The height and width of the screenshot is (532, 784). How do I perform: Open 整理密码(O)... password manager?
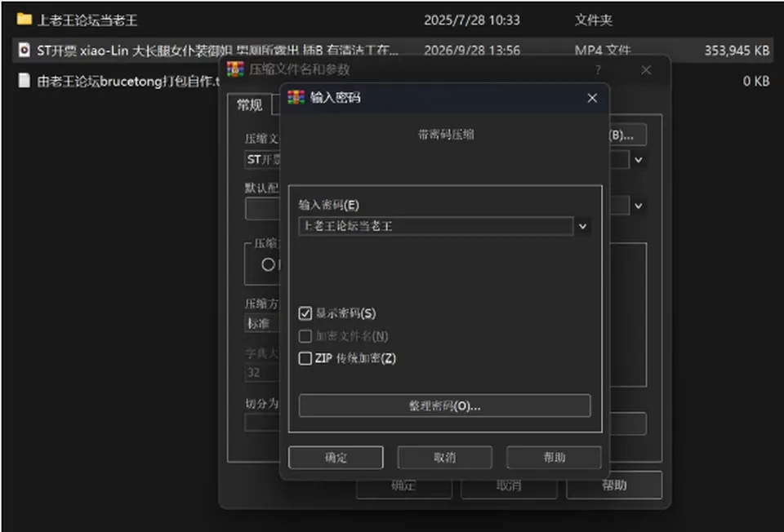pyautogui.click(x=444, y=406)
